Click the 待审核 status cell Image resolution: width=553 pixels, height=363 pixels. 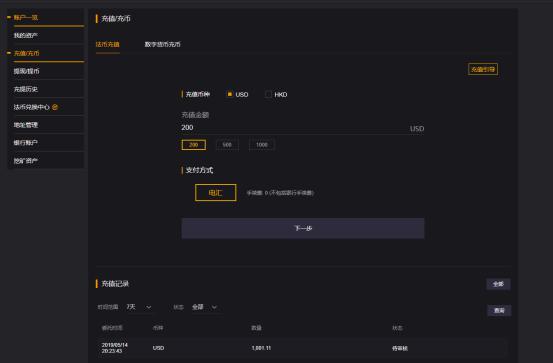tap(400, 348)
